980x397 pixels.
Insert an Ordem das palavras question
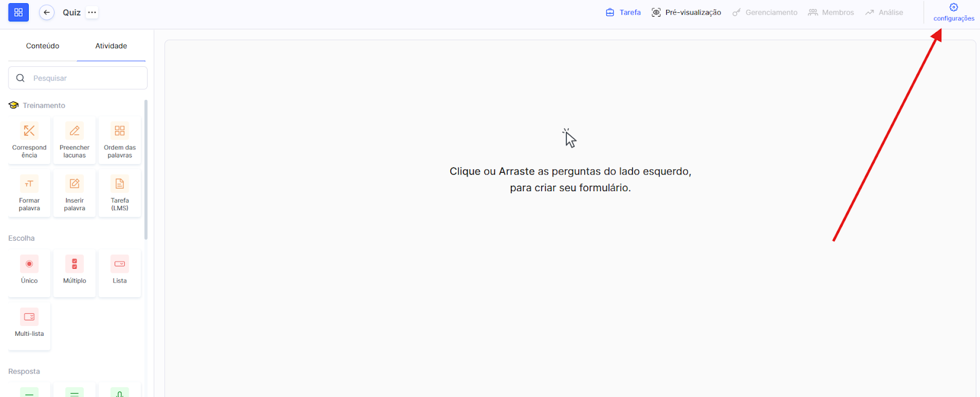(x=119, y=140)
